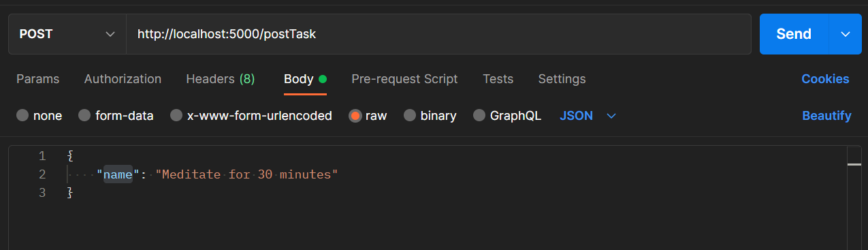868x250 pixels.
Task: Expand the Send options arrow
Action: point(846,34)
